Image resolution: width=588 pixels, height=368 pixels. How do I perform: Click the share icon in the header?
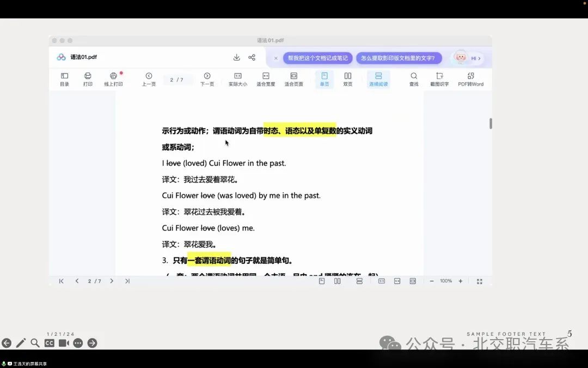click(252, 57)
